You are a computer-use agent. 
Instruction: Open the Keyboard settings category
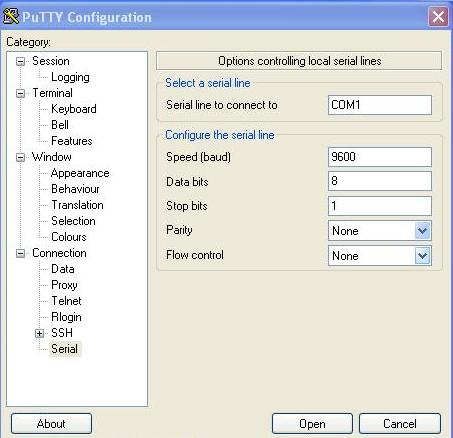(x=74, y=109)
